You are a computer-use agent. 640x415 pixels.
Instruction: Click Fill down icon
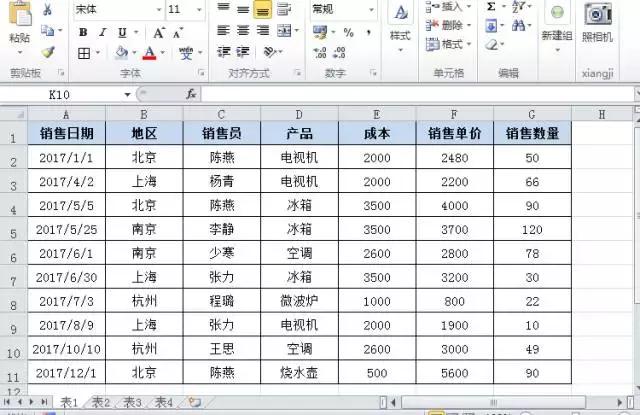click(491, 27)
